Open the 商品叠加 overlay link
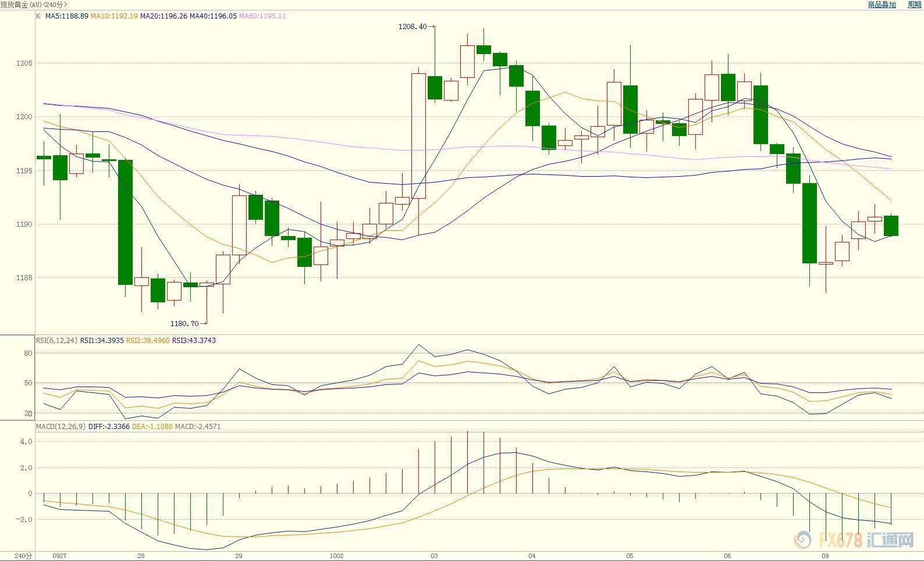 882,5
